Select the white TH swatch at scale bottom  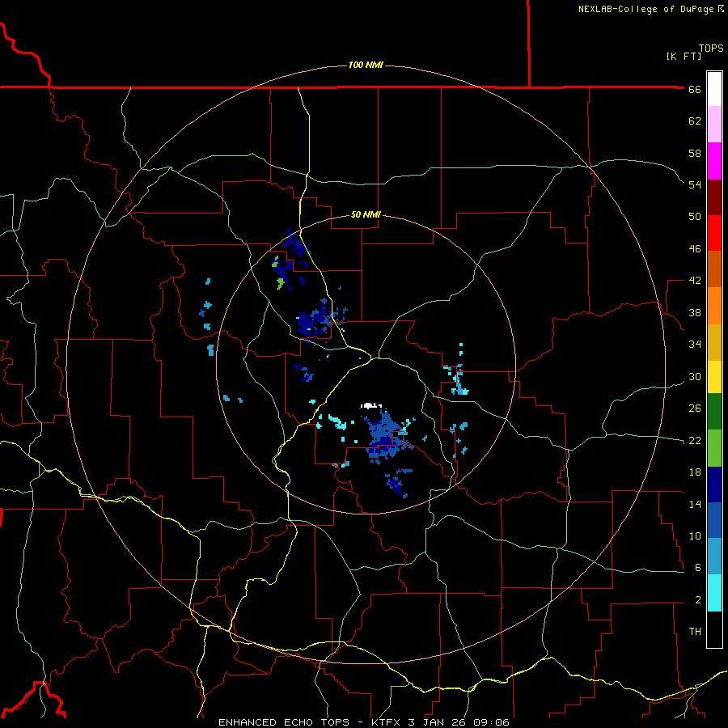[714, 629]
